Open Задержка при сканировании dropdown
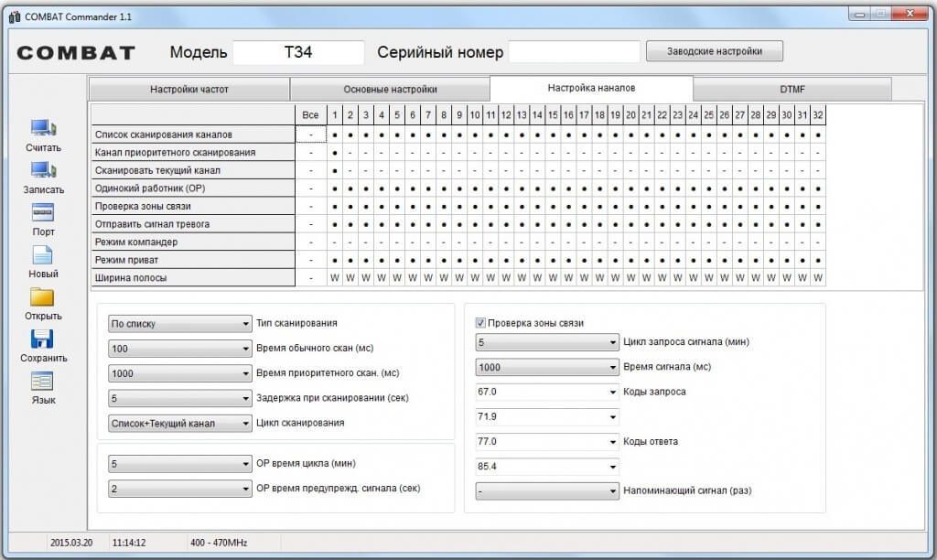 tap(180, 398)
